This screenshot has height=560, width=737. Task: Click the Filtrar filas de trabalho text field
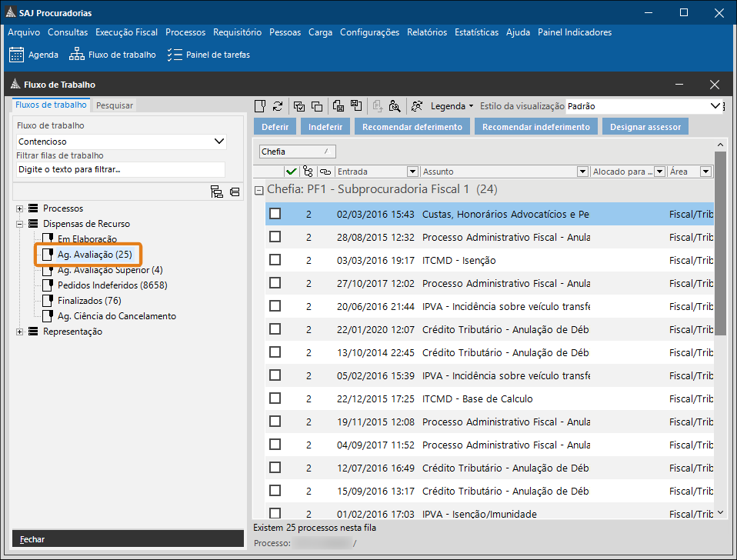120,169
